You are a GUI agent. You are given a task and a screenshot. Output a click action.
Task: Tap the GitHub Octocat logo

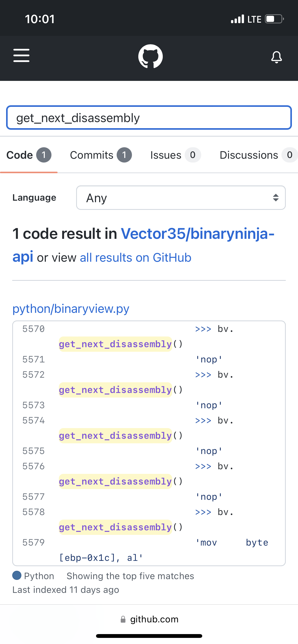(150, 56)
